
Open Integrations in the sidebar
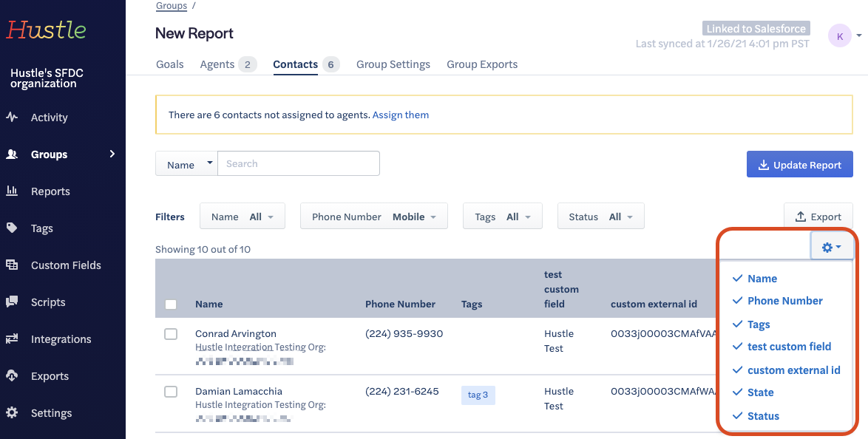[x=61, y=339]
